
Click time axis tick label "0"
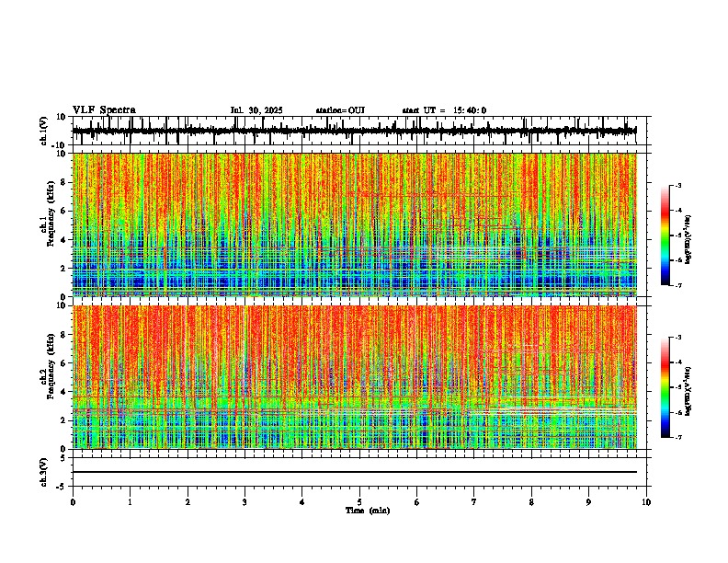73,502
